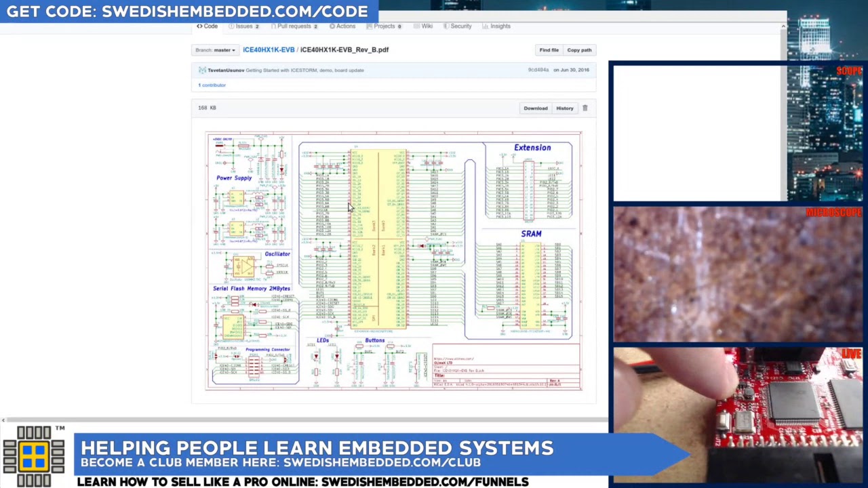868x488 pixels.
Task: Open commit hash 9cd404a
Action: pyautogui.click(x=538, y=70)
